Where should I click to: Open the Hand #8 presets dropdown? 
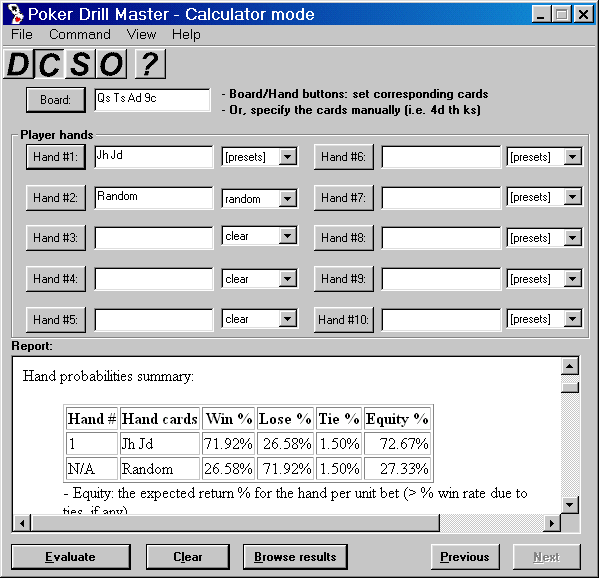545,238
